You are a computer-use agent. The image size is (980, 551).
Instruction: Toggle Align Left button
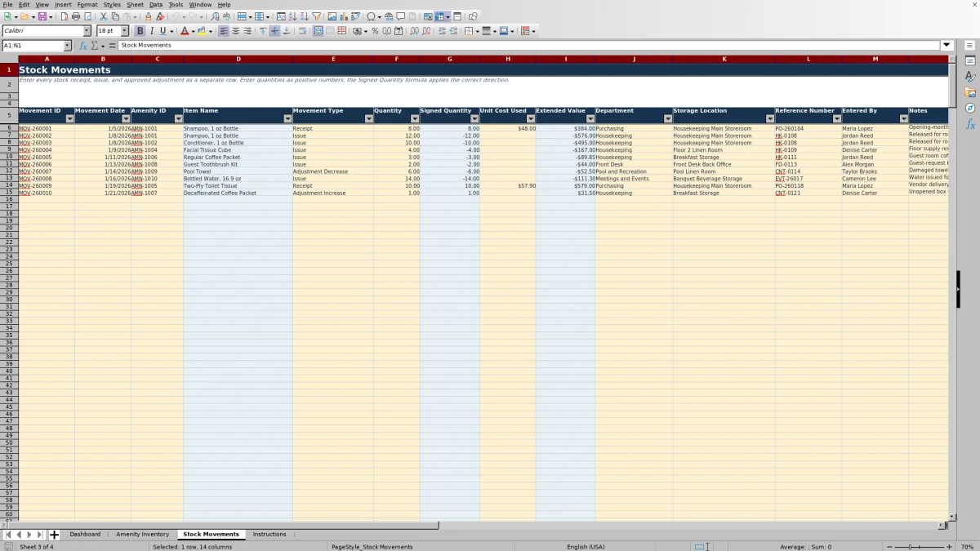tap(224, 31)
